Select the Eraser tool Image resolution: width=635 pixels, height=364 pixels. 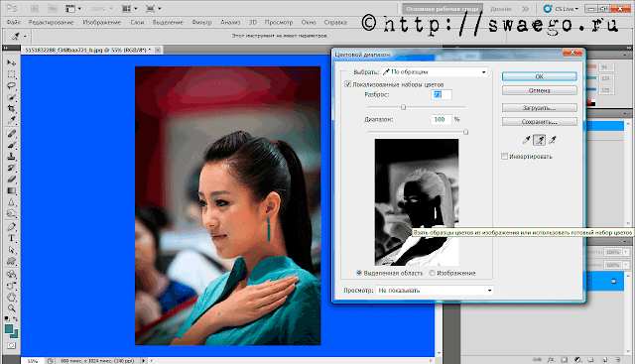(x=11, y=179)
